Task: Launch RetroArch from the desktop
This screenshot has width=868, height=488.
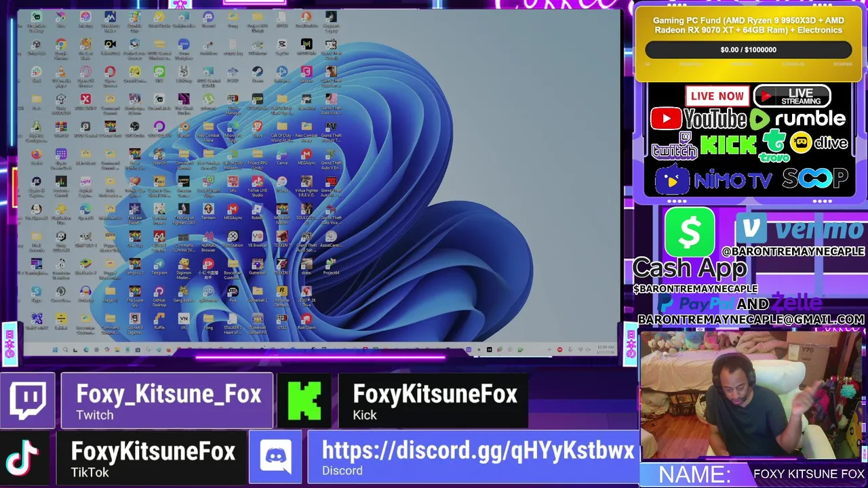Action: (x=306, y=99)
